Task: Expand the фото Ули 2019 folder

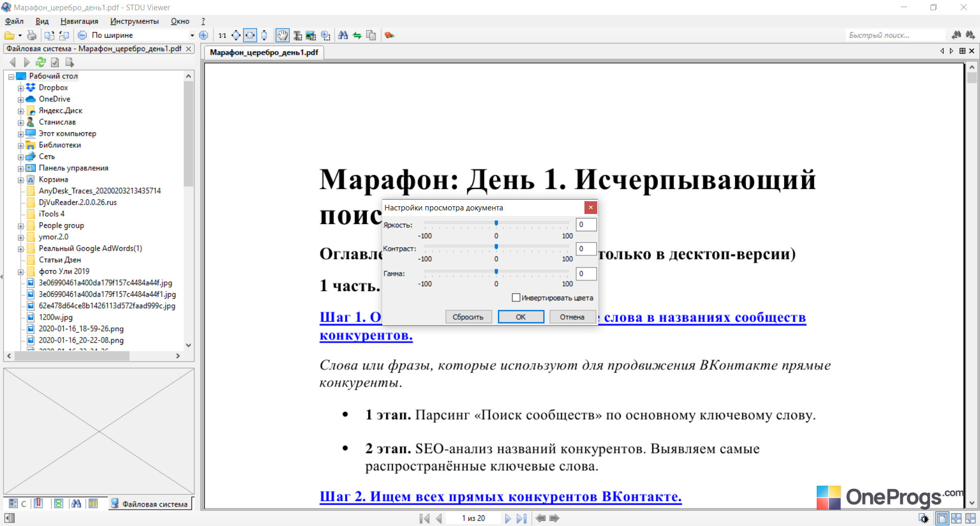Action: pos(21,272)
